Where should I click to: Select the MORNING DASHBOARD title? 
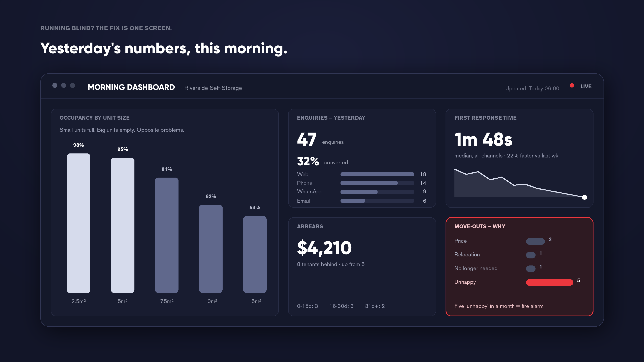pos(131,87)
